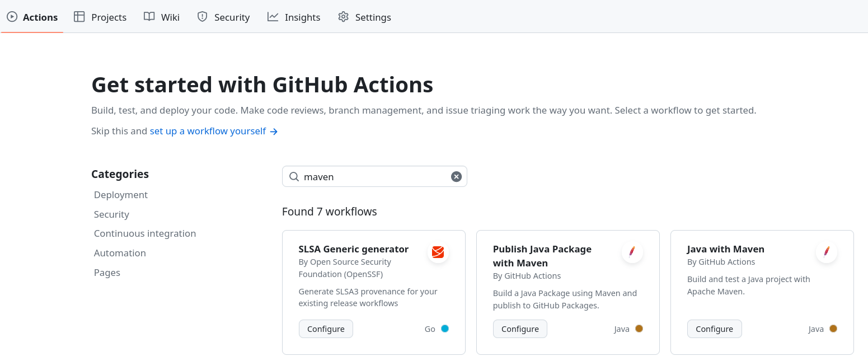Configure the Java with Maven workflow
The height and width of the screenshot is (361, 868).
point(714,329)
